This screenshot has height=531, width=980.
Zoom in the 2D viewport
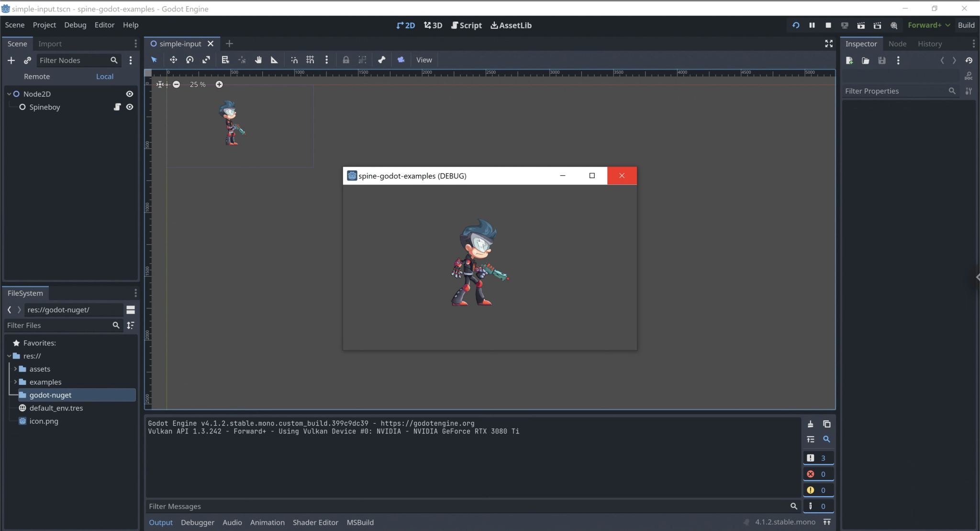click(x=219, y=84)
